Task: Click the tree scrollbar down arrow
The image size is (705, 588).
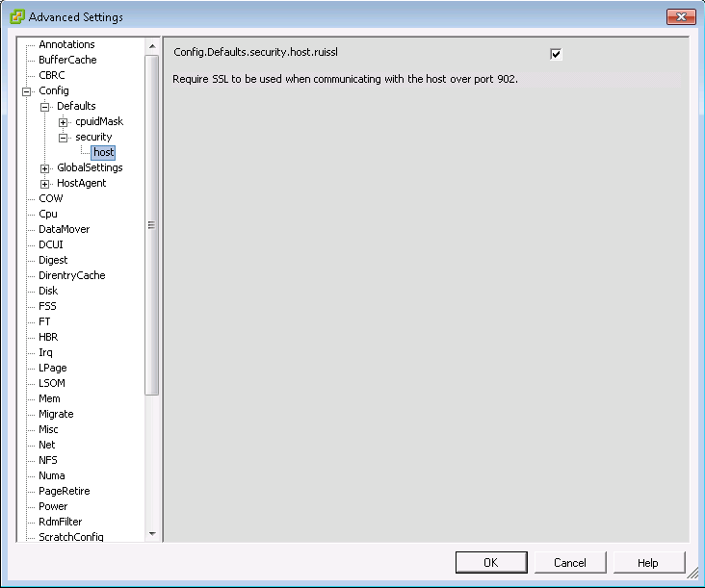Action: pyautogui.click(x=152, y=534)
